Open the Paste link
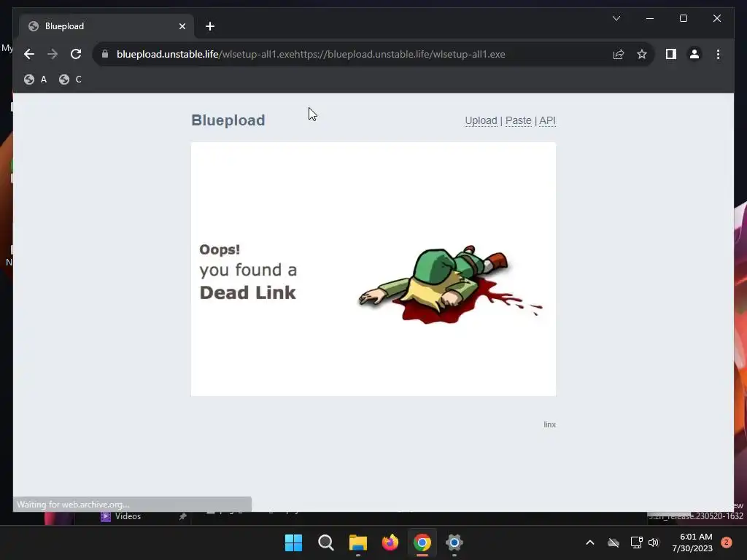This screenshot has height=560, width=747. 519,120
